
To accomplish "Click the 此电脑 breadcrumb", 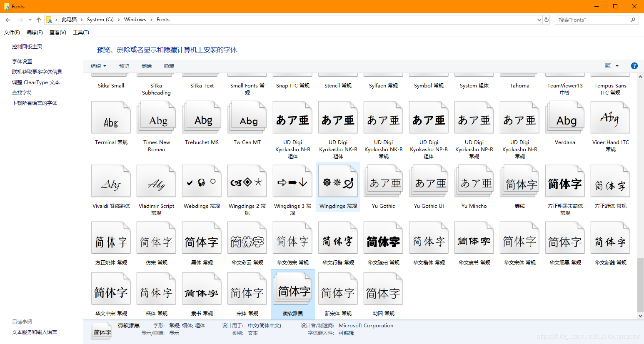I will pyautogui.click(x=69, y=20).
